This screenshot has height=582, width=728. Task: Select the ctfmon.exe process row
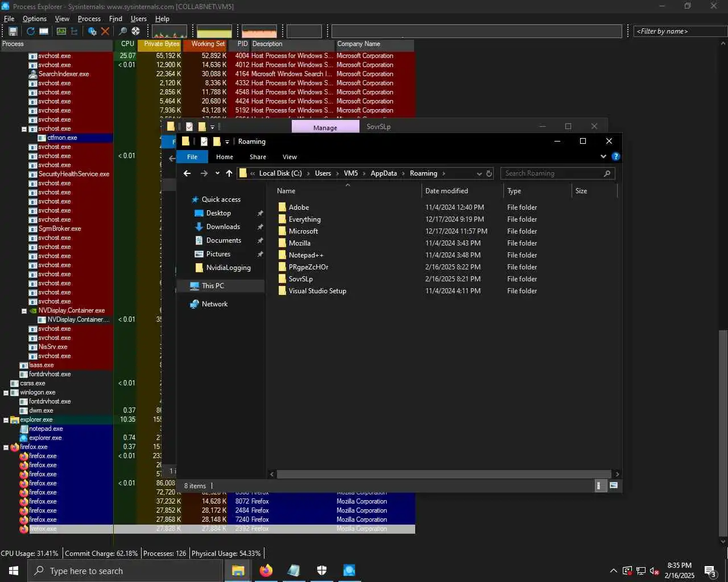click(x=62, y=138)
